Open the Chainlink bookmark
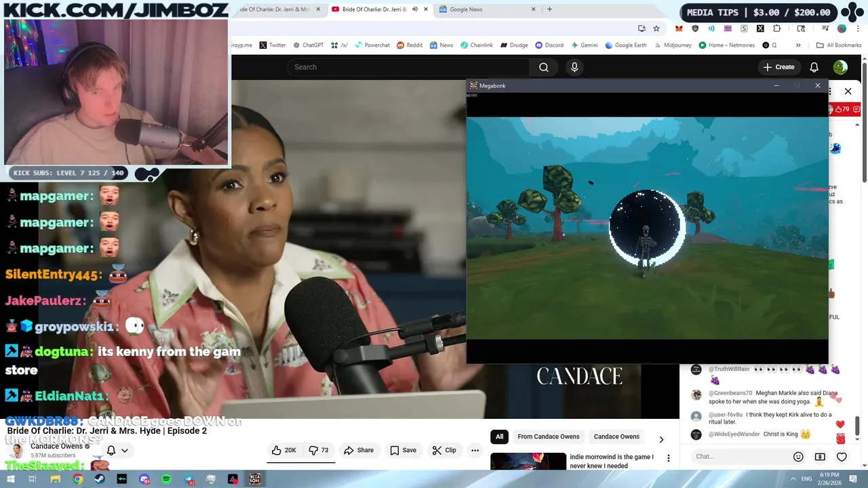The image size is (868, 488). (477, 45)
